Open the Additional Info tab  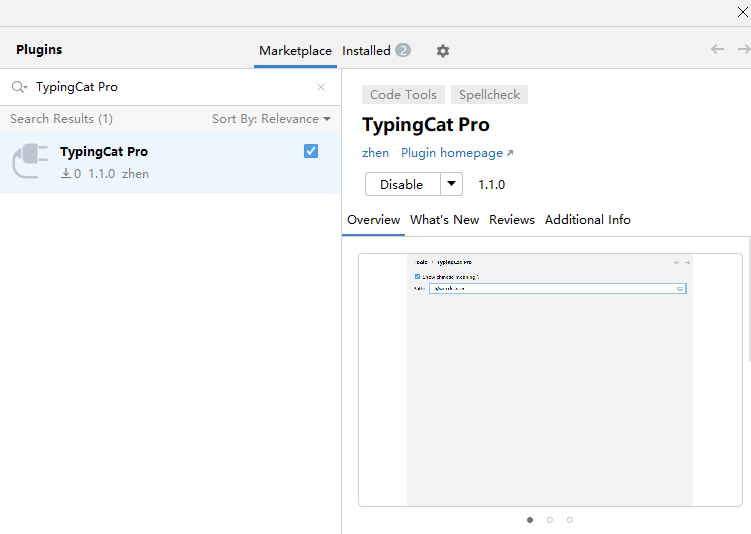click(x=588, y=220)
